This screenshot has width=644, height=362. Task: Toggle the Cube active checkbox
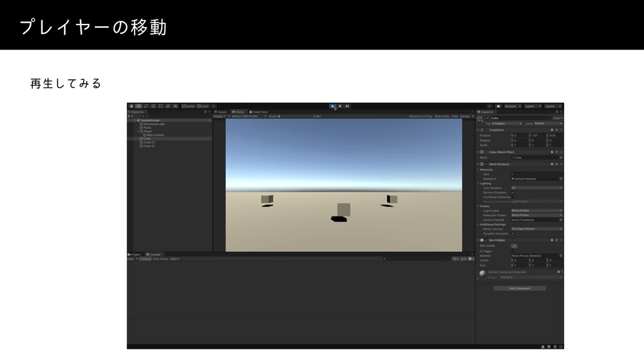pos(488,118)
